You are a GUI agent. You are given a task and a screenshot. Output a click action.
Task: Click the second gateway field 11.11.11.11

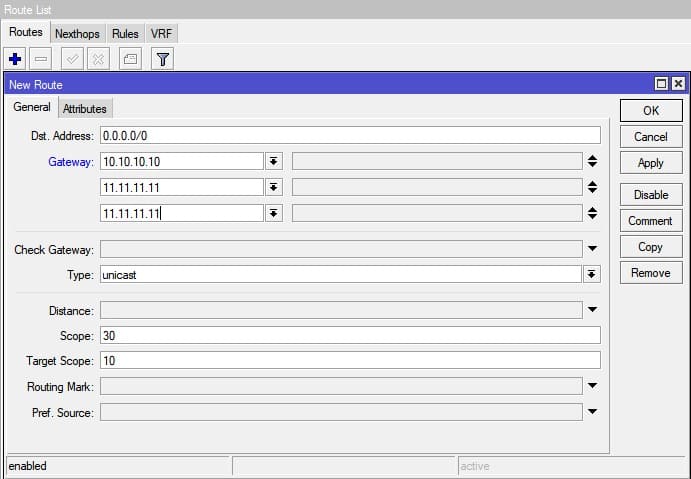click(x=182, y=187)
